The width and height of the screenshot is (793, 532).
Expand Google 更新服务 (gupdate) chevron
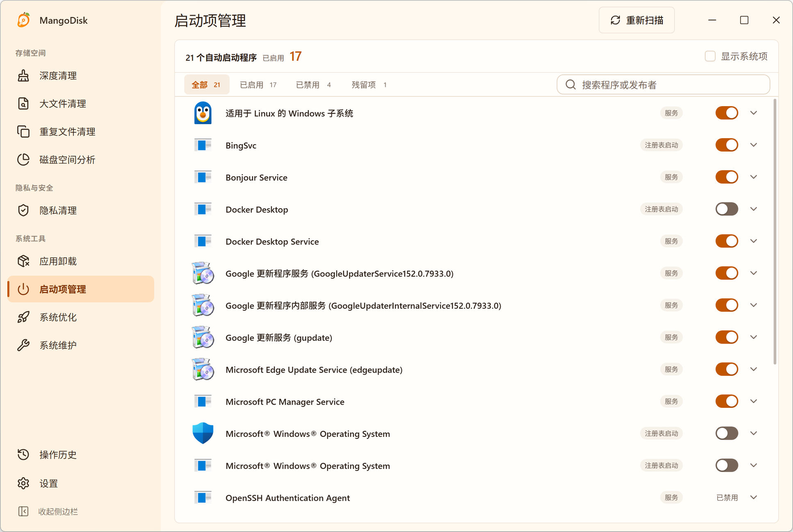(x=753, y=337)
